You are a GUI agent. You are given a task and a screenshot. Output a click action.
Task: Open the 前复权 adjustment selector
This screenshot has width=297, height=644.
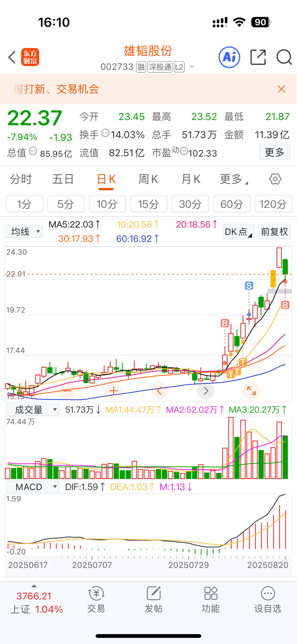[x=275, y=232]
